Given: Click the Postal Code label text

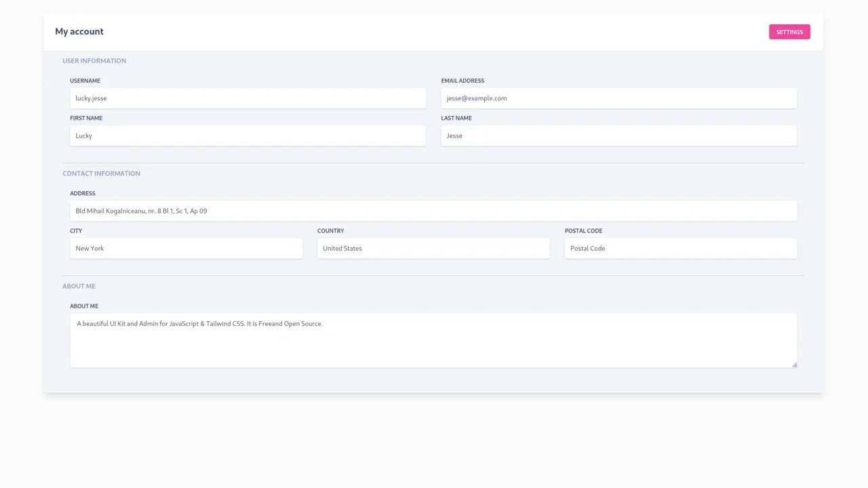Looking at the screenshot, I should (583, 231).
